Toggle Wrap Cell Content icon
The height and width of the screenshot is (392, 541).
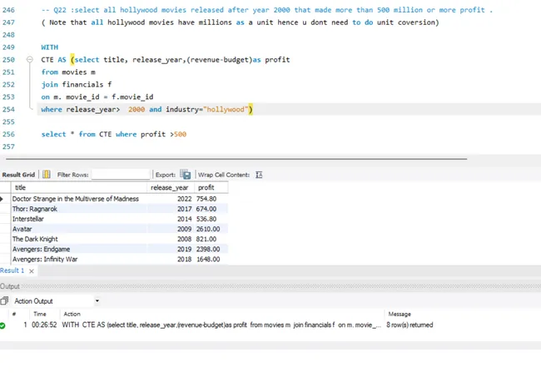(259, 175)
